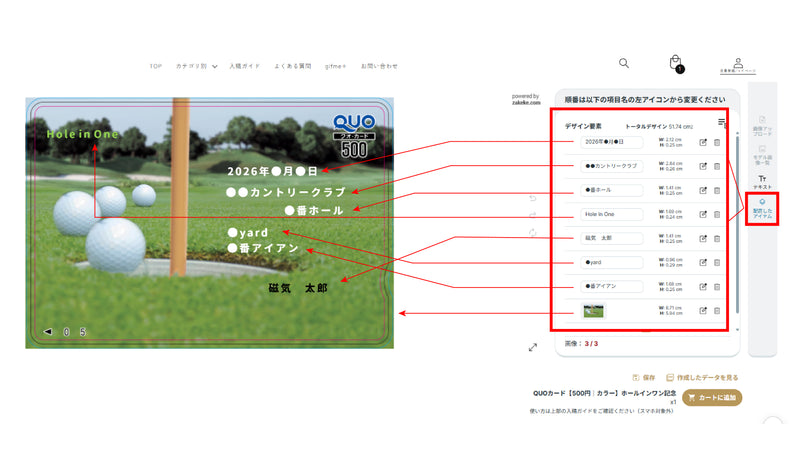Click the design list vertical scrollbar
Viewport: 800px width, 450px height.
point(737,224)
